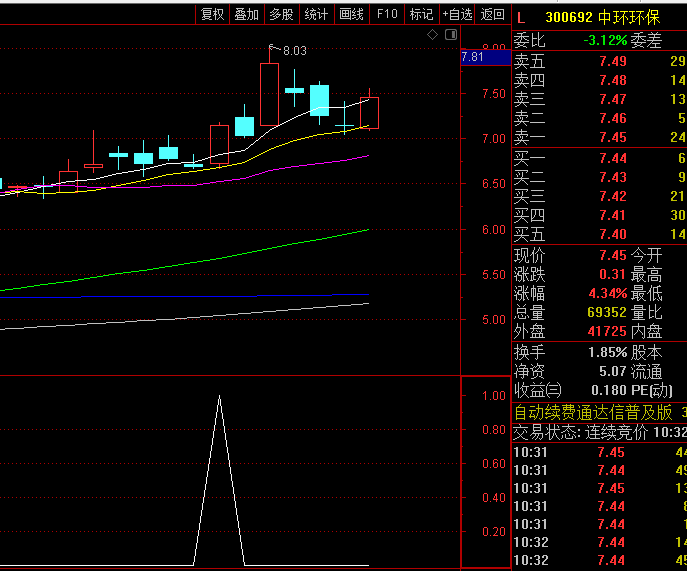This screenshot has width=687, height=571.
Task: Click the 标记 mark button
Action: point(421,14)
